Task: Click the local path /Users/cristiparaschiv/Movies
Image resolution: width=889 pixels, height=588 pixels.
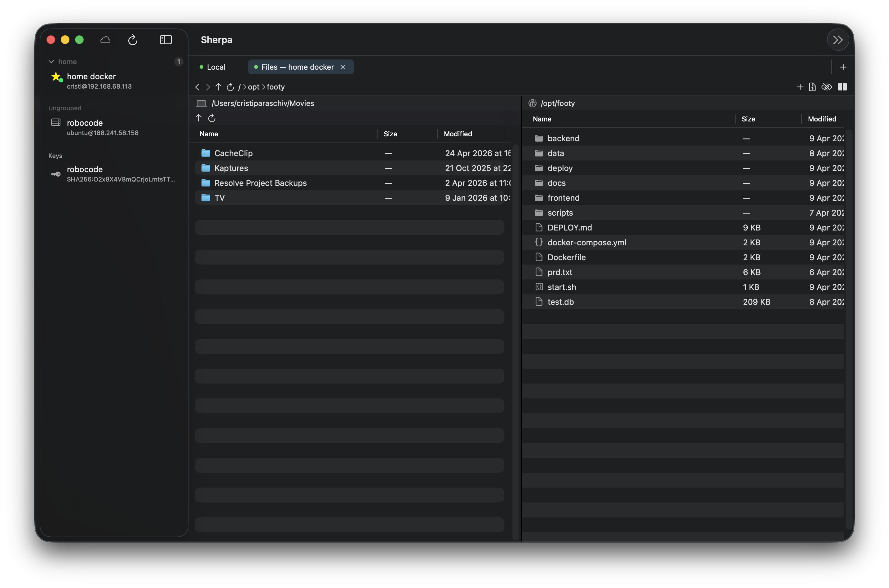Action: coord(263,103)
